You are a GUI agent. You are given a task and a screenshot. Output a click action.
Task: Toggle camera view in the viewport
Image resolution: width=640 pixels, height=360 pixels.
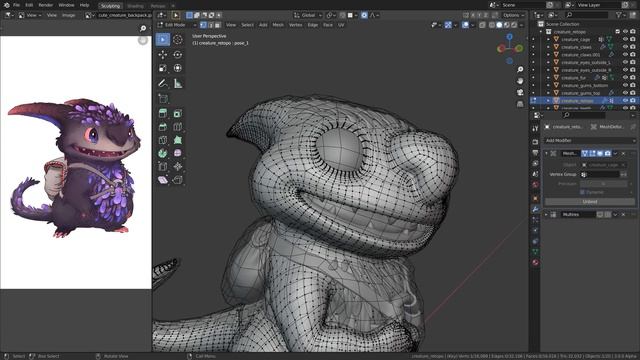pyautogui.click(x=520, y=93)
